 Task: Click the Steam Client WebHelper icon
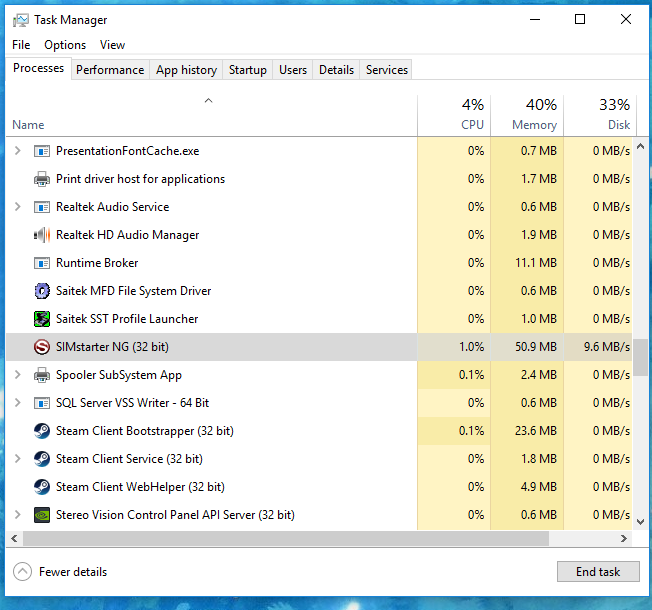click(x=42, y=487)
